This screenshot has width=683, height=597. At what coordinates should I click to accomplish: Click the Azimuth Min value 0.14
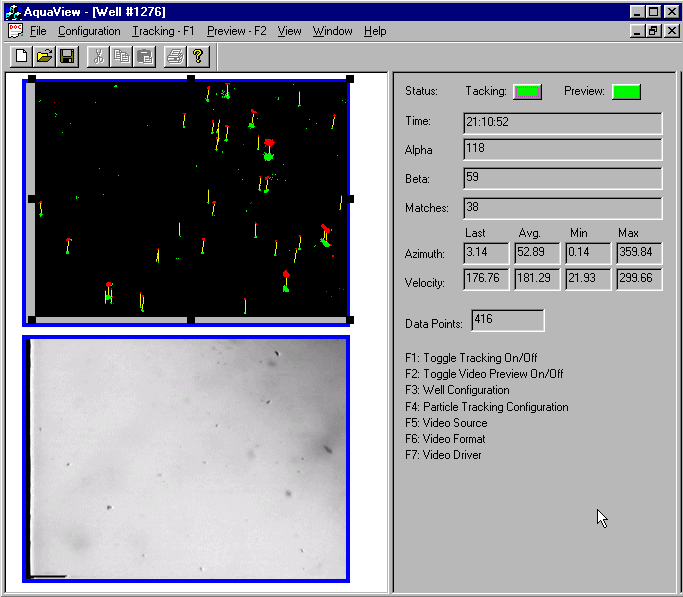588,253
